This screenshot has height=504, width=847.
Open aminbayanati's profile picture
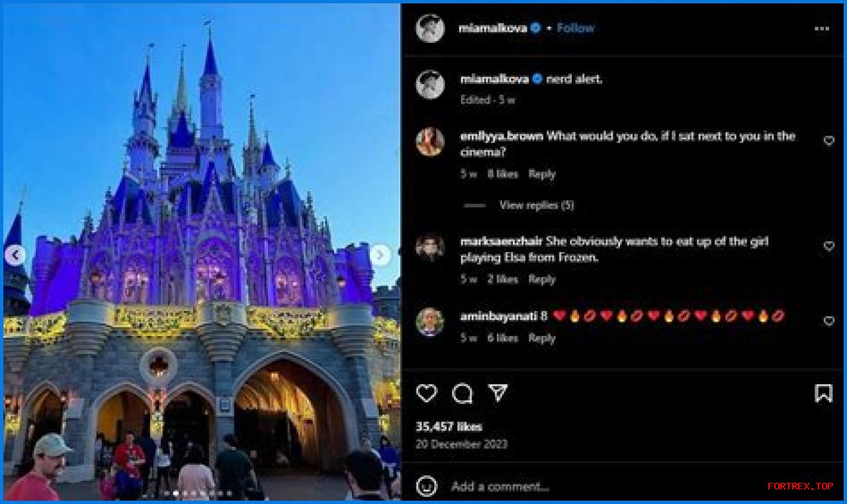[430, 322]
